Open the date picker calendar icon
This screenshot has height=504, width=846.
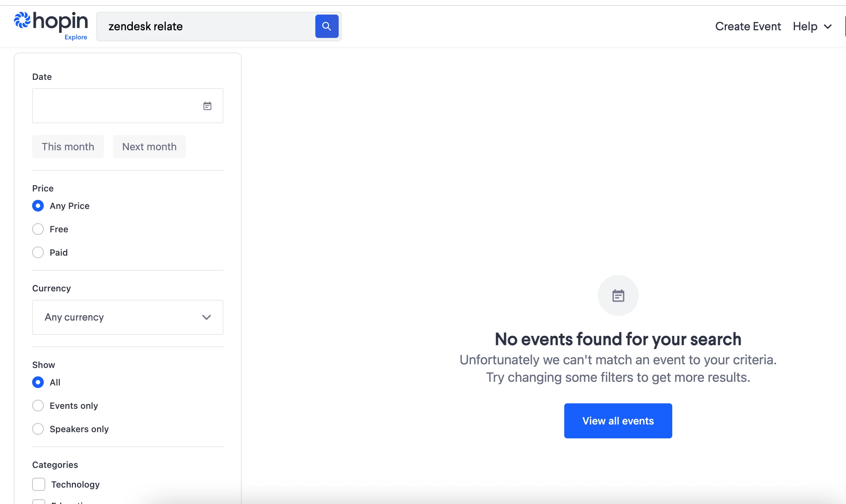(207, 106)
